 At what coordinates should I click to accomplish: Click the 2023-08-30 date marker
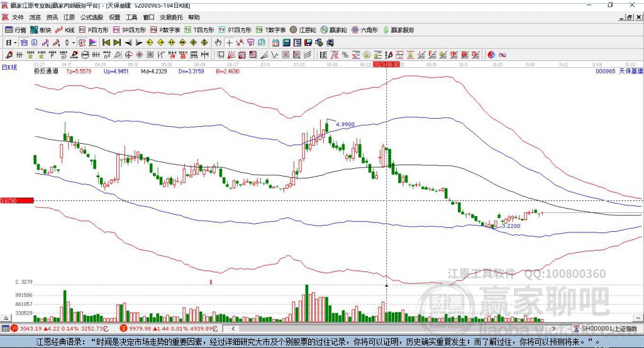(386, 65)
